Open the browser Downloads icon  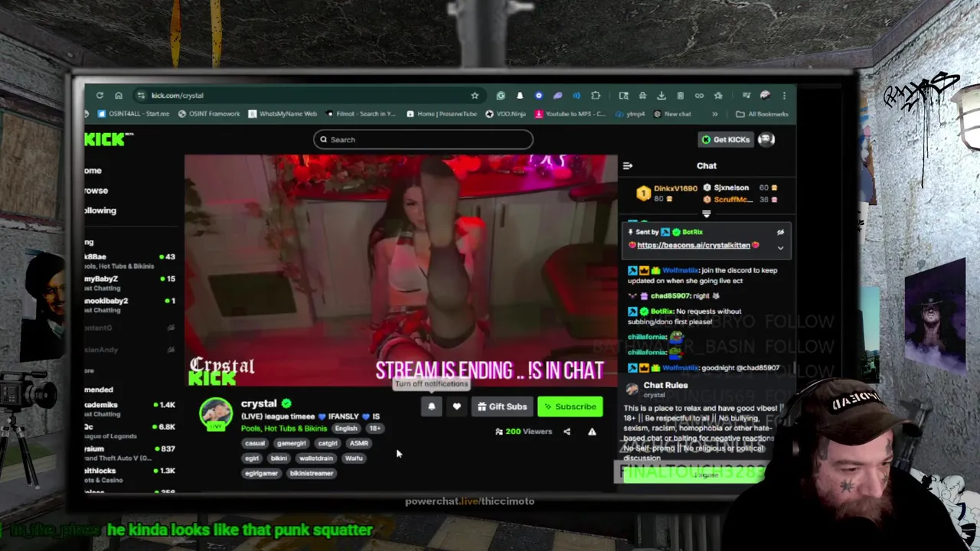click(661, 96)
